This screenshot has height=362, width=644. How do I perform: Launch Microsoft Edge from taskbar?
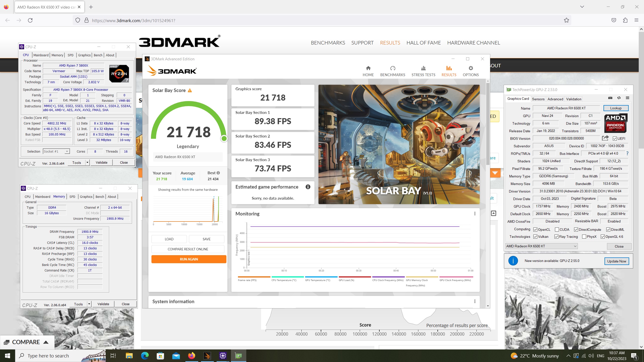pyautogui.click(x=145, y=355)
